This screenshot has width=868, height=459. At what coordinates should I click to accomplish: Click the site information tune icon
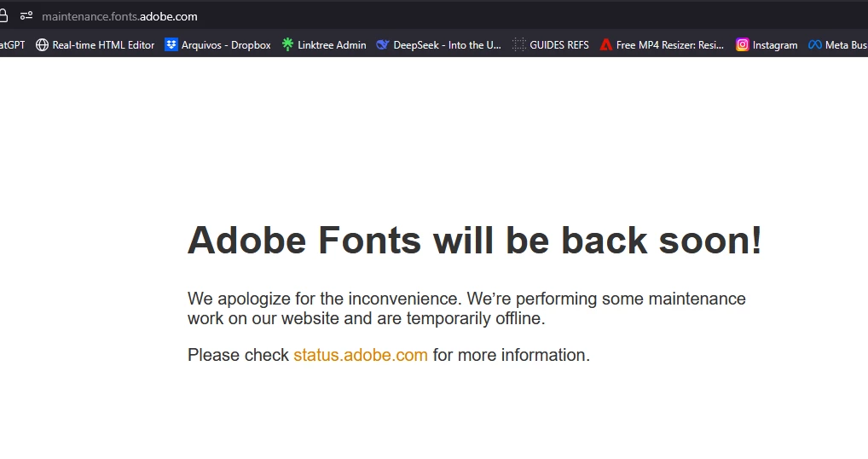(26, 16)
